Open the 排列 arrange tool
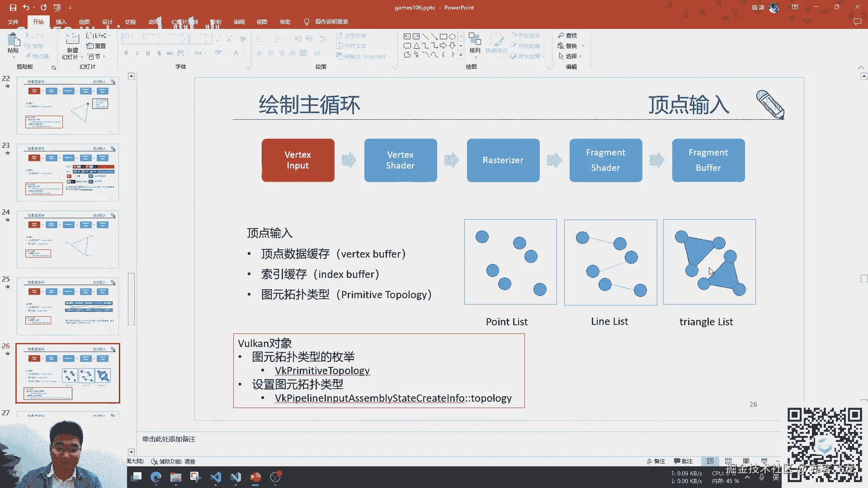868x488 pixels. (475, 43)
